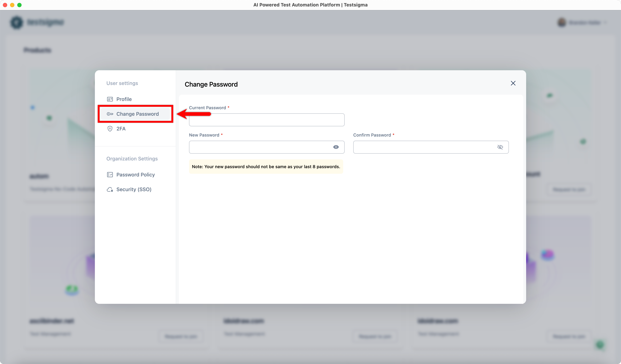Close the Change Password dialog
This screenshot has height=364, width=621.
click(513, 83)
